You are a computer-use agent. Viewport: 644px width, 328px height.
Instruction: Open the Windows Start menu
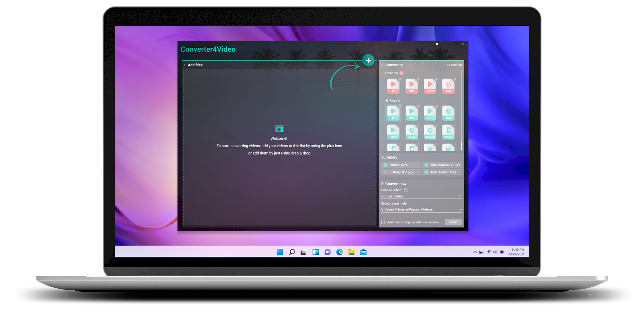280,252
